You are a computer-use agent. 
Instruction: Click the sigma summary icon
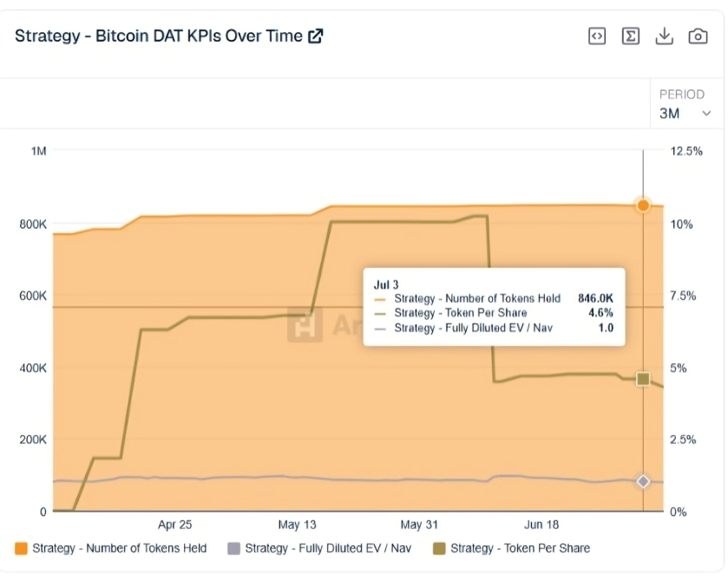pos(630,36)
